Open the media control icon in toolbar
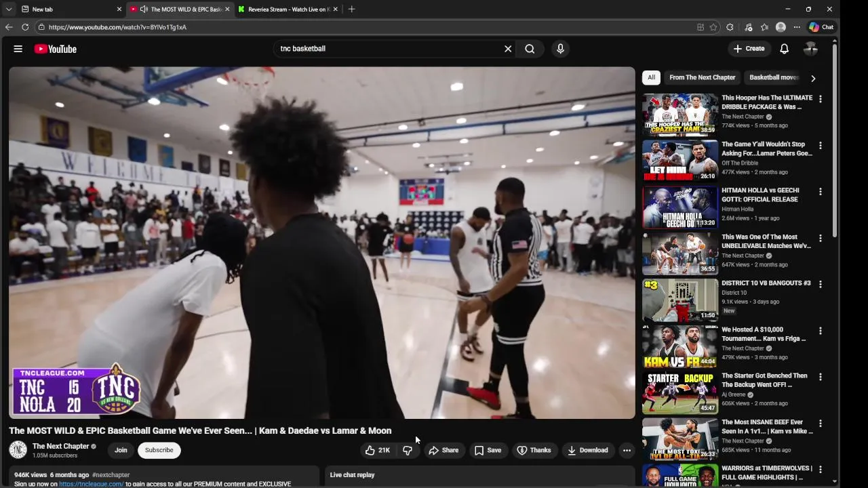 [748, 27]
